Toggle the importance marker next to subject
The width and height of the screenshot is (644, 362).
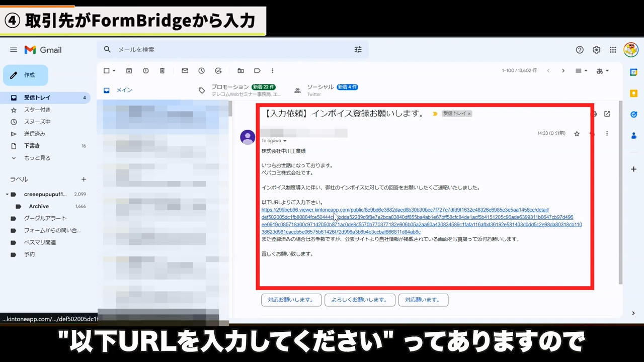(x=435, y=114)
